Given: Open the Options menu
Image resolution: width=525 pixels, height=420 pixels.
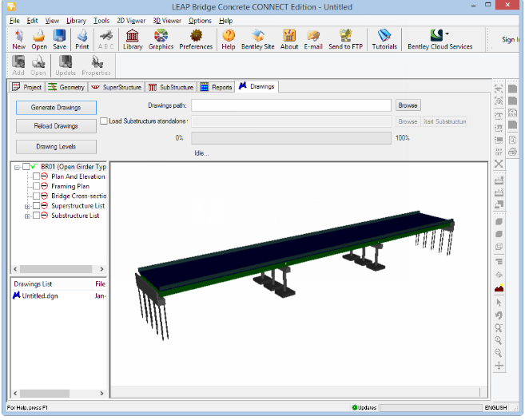Looking at the screenshot, I should pyautogui.click(x=200, y=21).
